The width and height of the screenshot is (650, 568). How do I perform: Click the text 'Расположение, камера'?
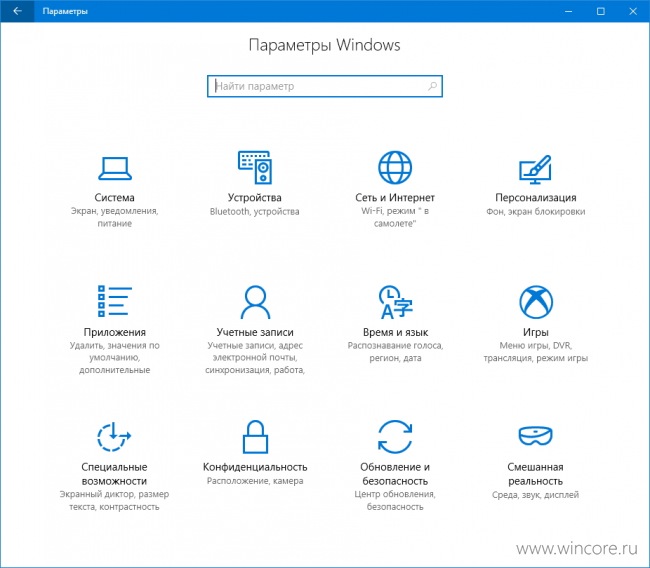point(255,481)
